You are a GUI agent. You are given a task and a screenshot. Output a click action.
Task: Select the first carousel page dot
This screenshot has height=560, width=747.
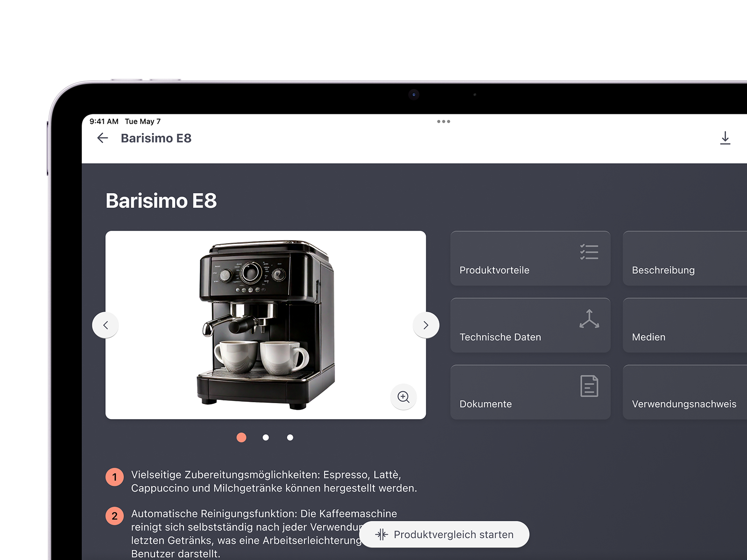pos(241,437)
